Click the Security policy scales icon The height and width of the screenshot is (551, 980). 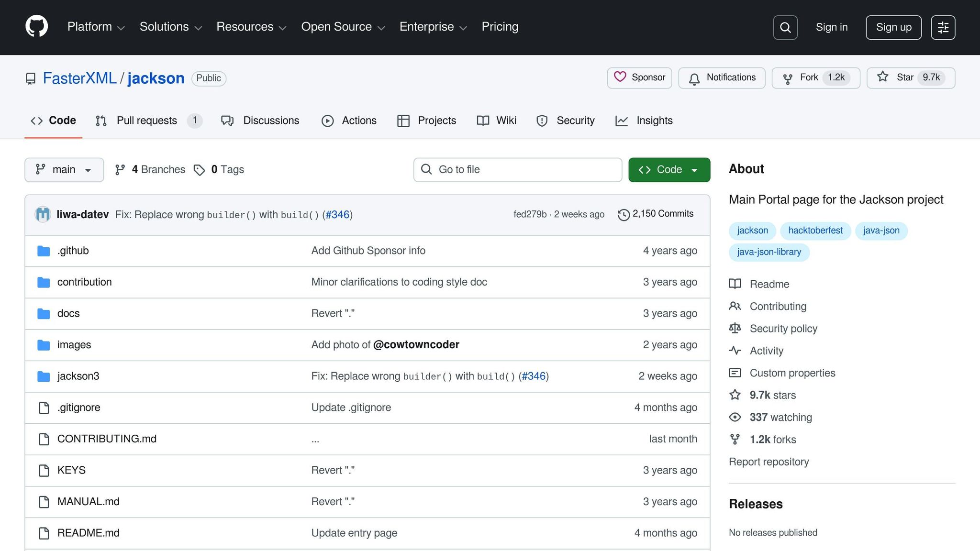click(x=735, y=329)
